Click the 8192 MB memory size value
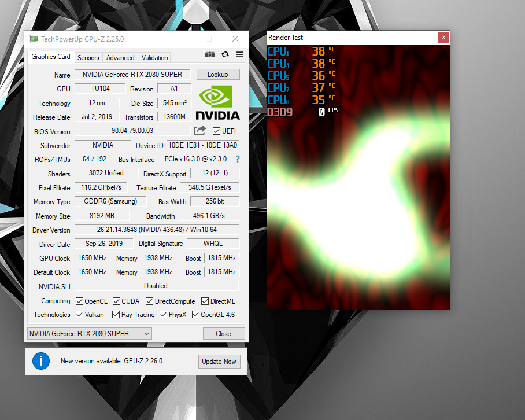 (102, 216)
